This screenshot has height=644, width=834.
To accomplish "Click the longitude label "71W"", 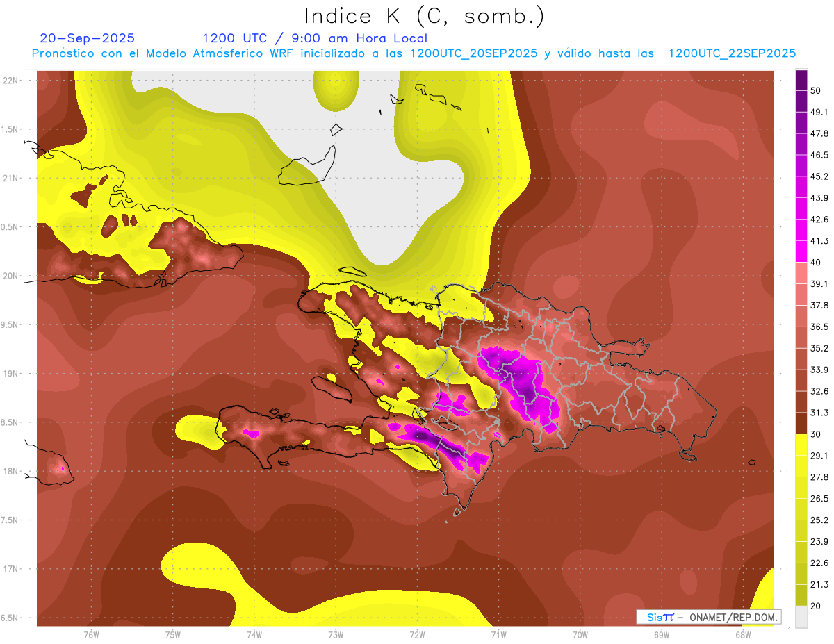I will pos(498,635).
